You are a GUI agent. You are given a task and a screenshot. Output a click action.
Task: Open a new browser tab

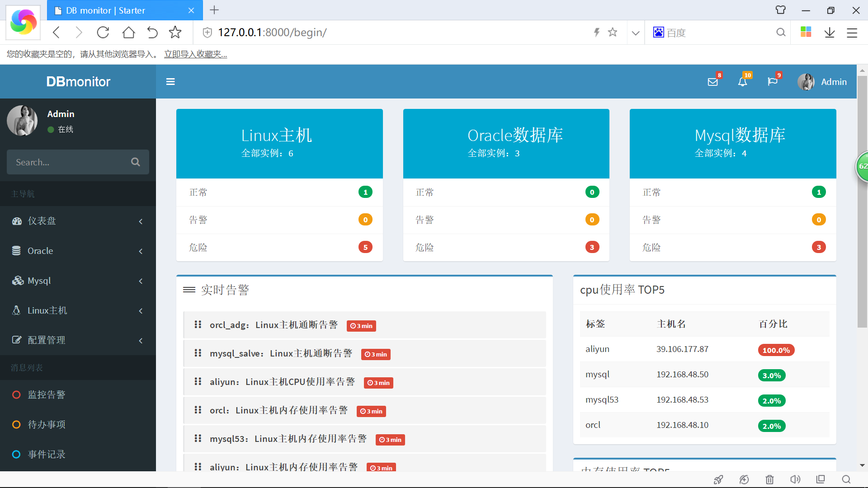click(214, 10)
